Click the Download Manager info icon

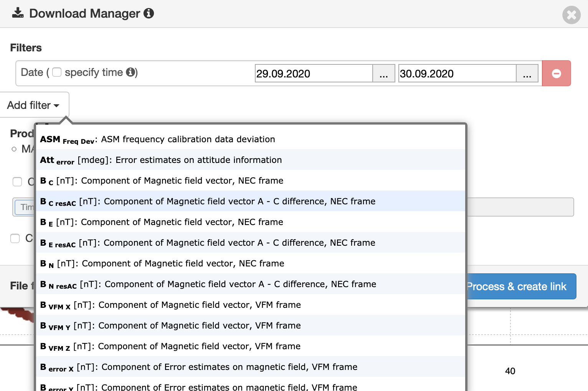pyautogui.click(x=149, y=13)
